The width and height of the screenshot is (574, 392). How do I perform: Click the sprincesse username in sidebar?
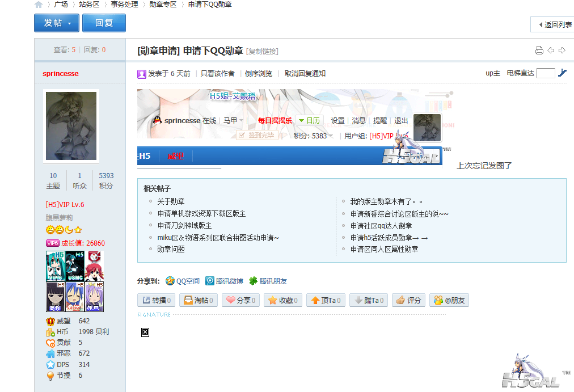click(x=60, y=74)
